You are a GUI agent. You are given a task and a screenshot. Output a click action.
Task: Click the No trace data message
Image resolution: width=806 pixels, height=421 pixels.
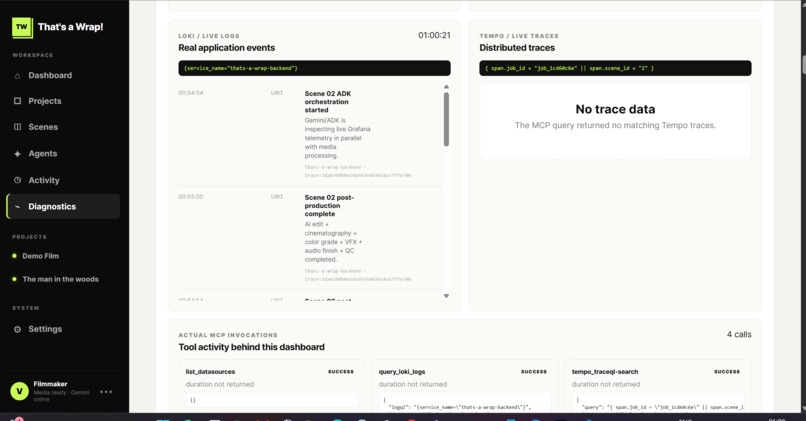615,109
